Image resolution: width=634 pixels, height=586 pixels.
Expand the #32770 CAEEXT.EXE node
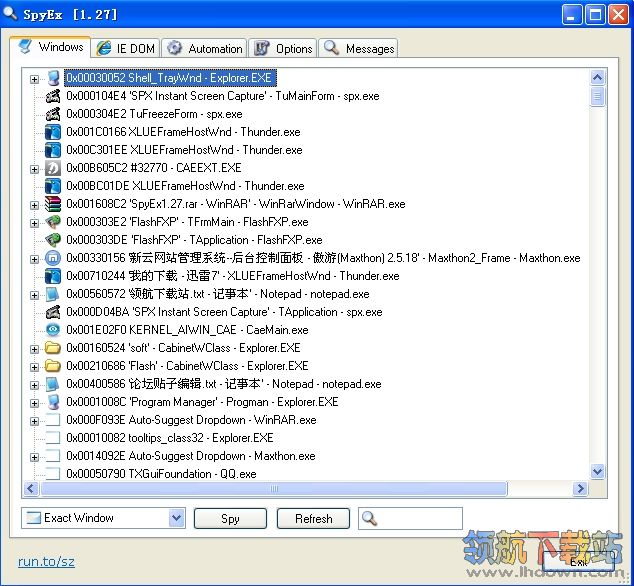tap(34, 169)
